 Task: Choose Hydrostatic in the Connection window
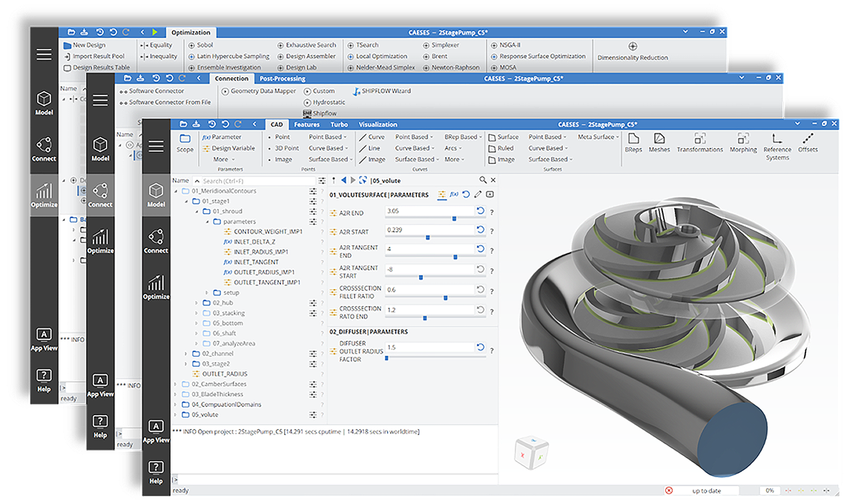point(325,102)
